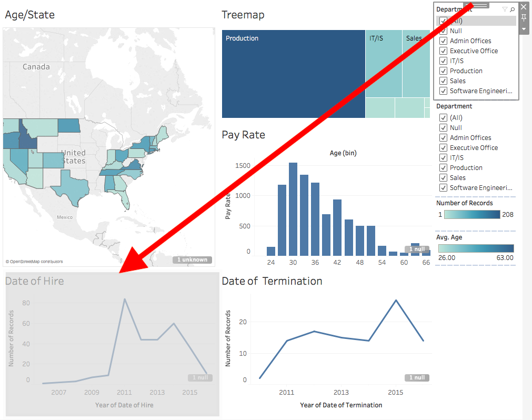Open the OpenStreetMap contributors attribution link
This screenshot has height=420, width=532.
(x=34, y=262)
